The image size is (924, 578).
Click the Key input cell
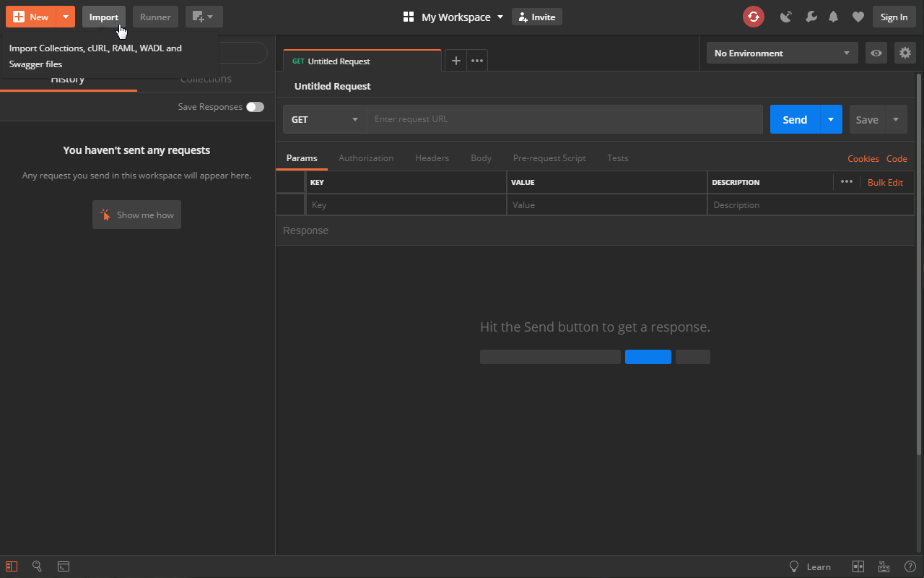[406, 204]
